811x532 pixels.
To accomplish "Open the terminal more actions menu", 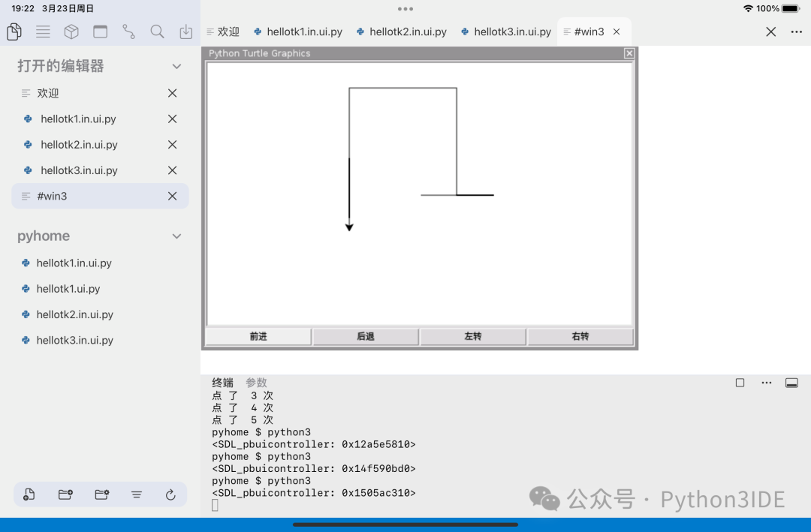I will (x=766, y=383).
